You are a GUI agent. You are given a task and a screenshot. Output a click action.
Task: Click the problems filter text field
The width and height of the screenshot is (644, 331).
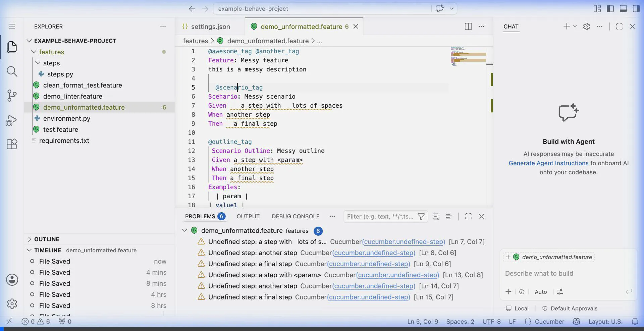[x=381, y=217]
